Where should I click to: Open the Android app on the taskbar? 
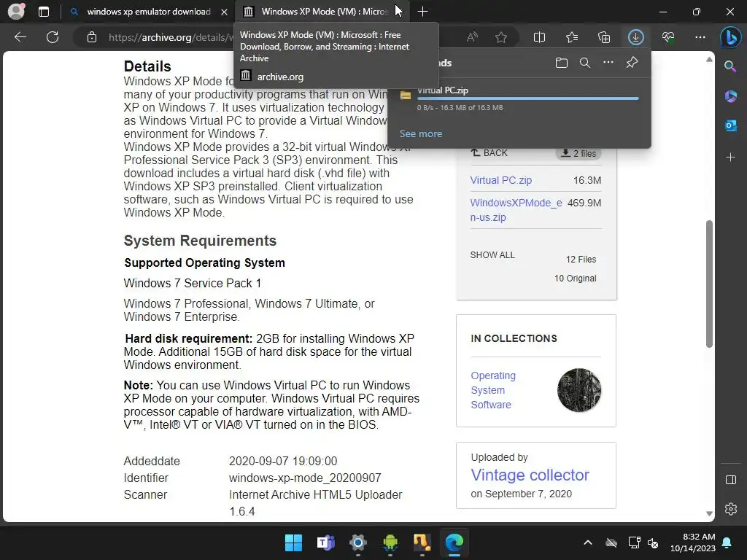[x=390, y=542]
